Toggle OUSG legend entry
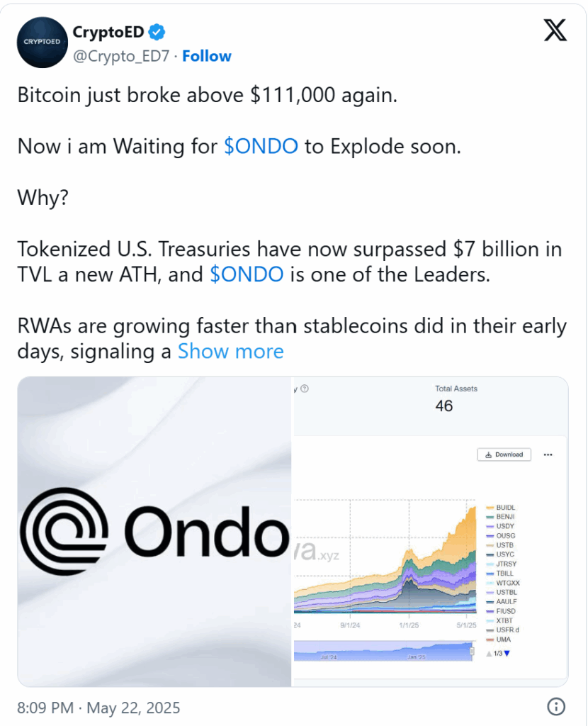 coord(501,536)
